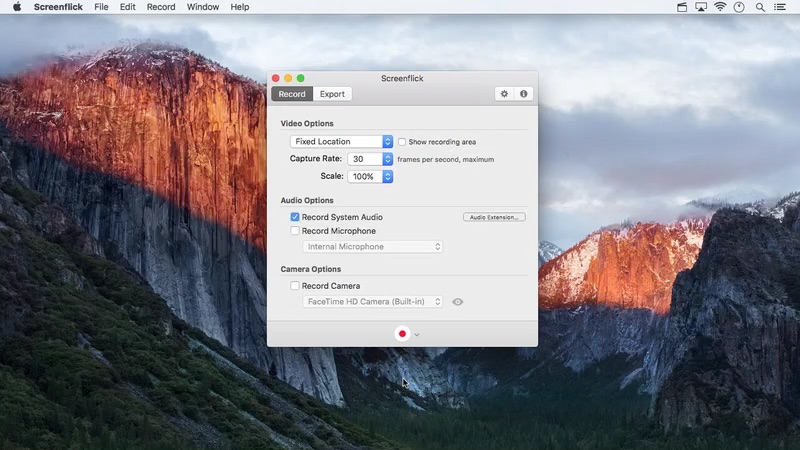Minimize the Screenflick window with yellow button

(288, 78)
